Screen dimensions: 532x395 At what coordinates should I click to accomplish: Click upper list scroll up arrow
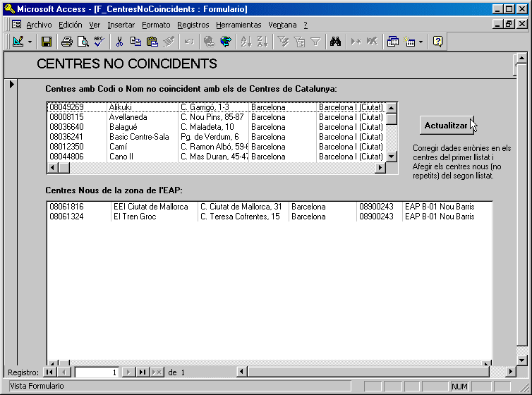tap(391, 108)
